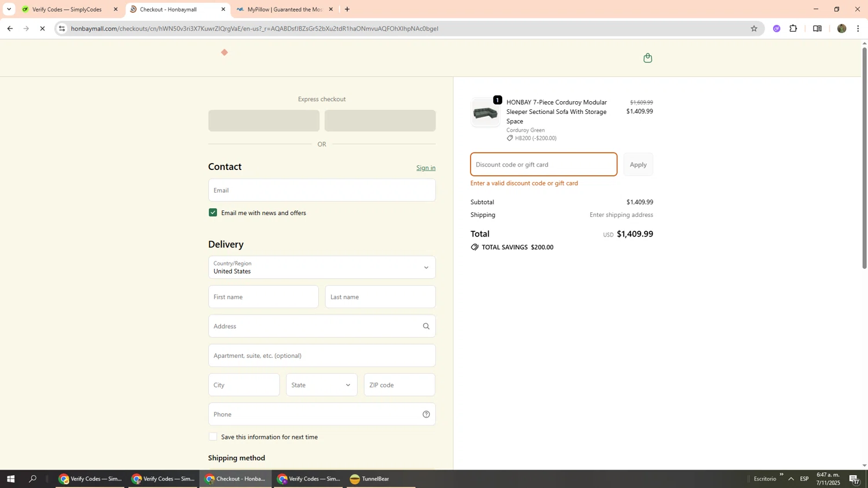The image size is (868, 488).
Task: Click the TOTAL SAVINGS $200.00 text
Action: pyautogui.click(x=517, y=247)
